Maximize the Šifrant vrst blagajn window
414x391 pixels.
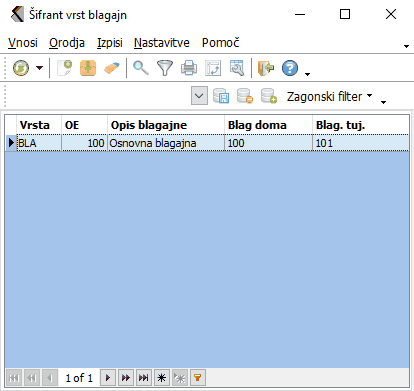click(345, 14)
